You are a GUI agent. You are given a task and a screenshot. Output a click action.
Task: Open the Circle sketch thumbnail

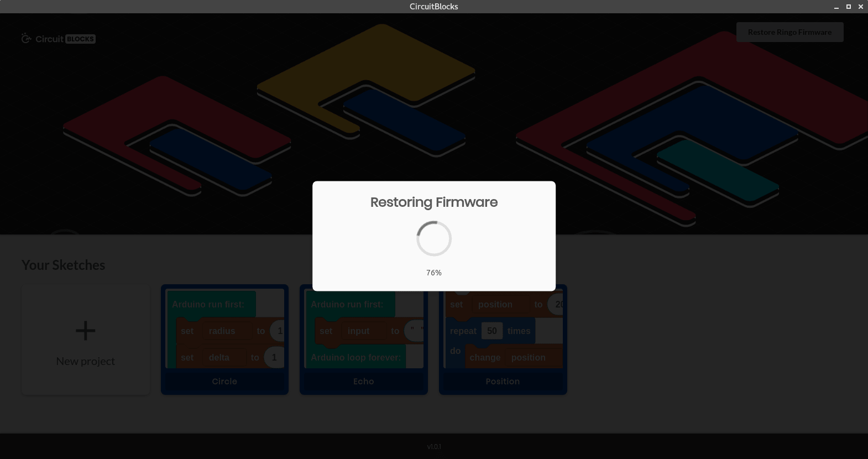click(224, 328)
